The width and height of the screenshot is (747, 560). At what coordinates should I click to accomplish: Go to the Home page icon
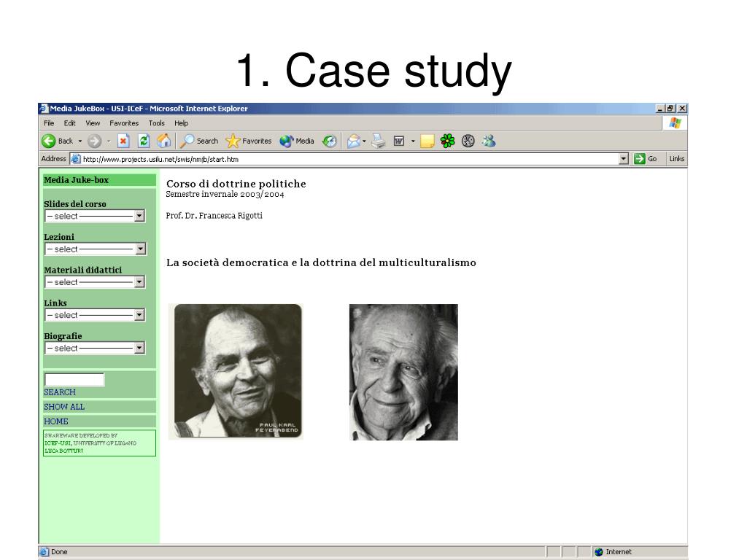[x=164, y=141]
